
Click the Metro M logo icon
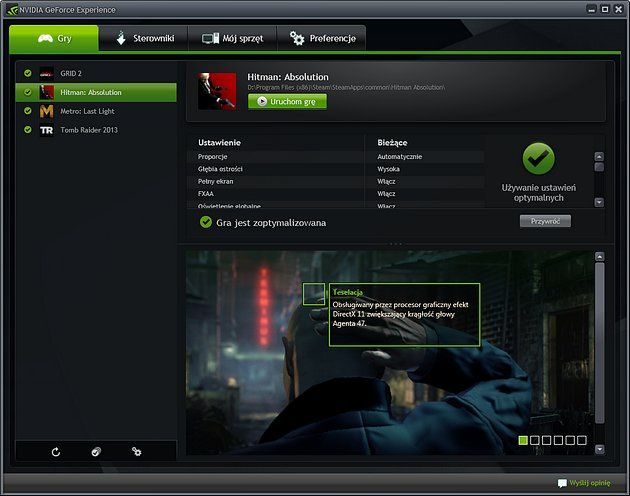click(x=47, y=111)
